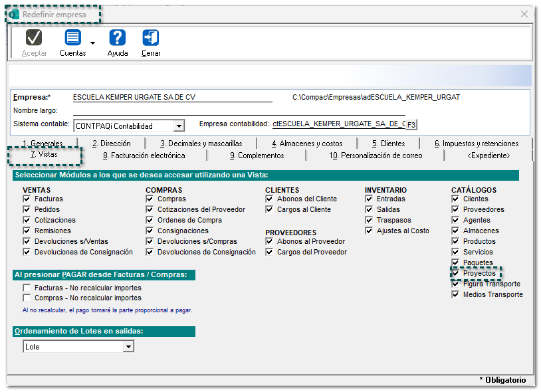Expand the Cuentas dropdown arrow
The width and height of the screenshot is (541, 392).
pos(92,43)
